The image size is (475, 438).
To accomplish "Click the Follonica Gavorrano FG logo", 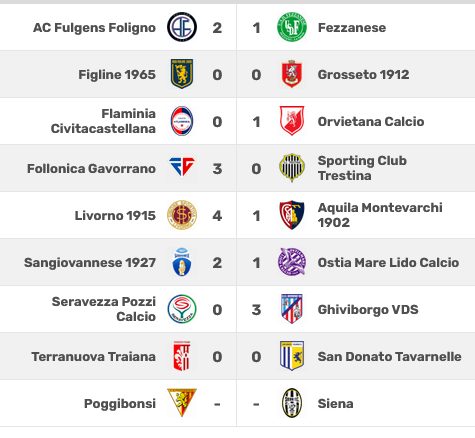I will [182, 167].
